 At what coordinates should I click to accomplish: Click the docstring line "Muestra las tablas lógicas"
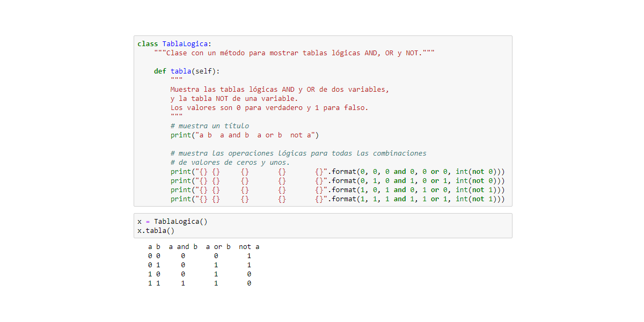click(279, 89)
